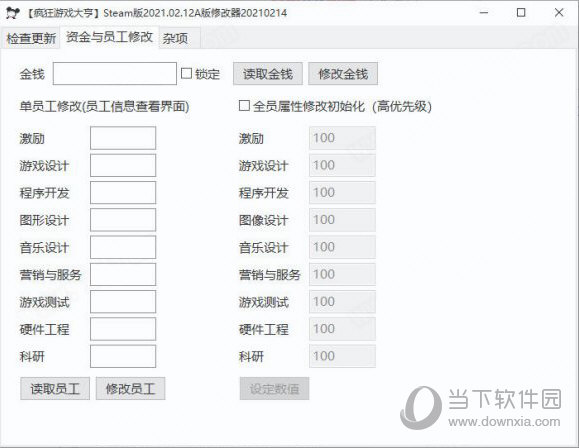The image size is (579, 448).
Task: Focus the single-employee 激励 input box
Action: click(123, 138)
